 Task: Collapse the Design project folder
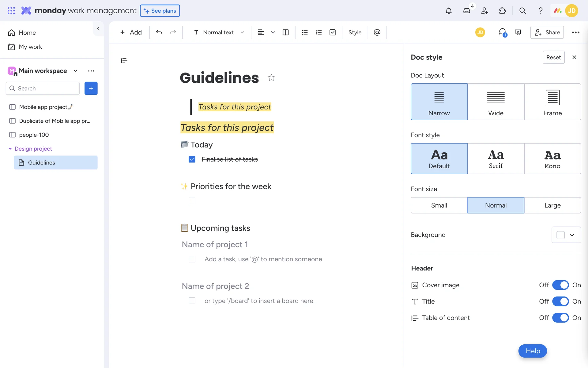click(x=10, y=149)
